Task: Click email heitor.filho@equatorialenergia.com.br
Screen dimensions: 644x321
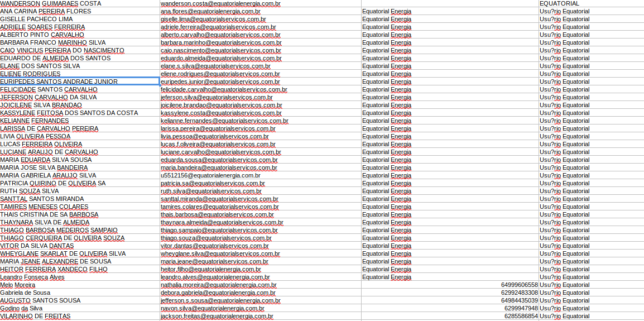Action: [211, 269]
